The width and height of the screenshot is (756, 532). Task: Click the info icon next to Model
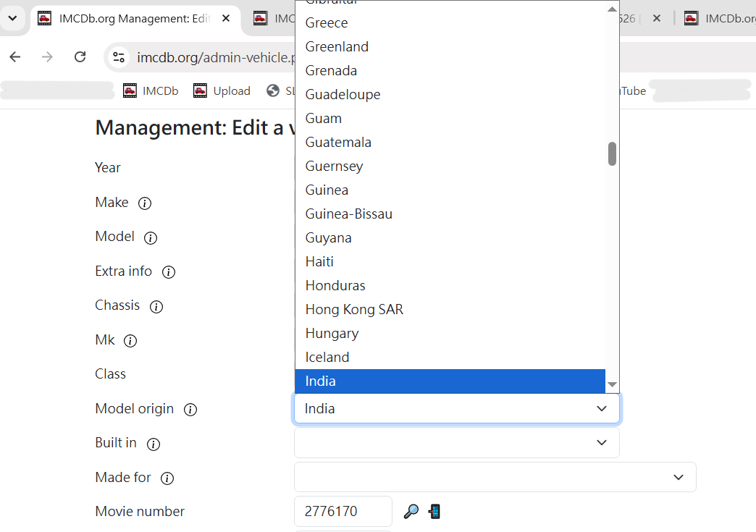(x=151, y=238)
